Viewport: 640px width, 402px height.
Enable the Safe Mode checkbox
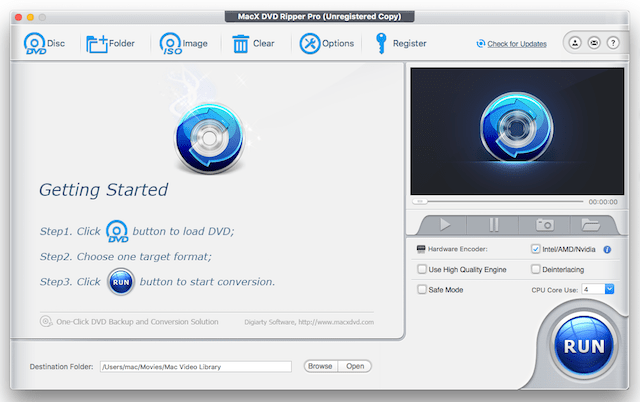pos(422,289)
